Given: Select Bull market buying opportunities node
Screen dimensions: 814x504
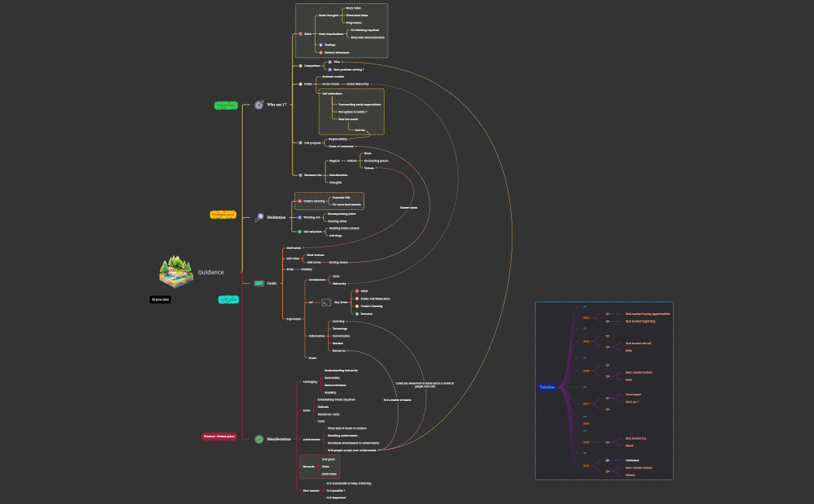Looking at the screenshot, I should click(x=647, y=314).
